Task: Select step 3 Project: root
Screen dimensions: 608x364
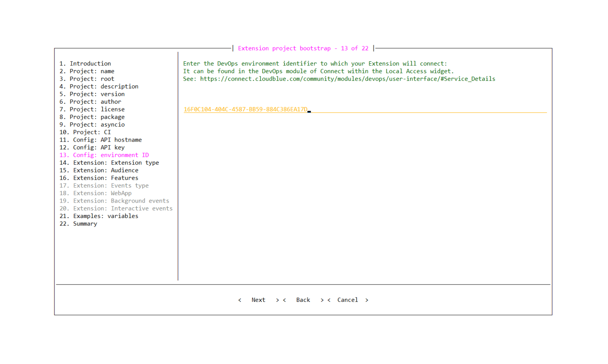Action: (87, 79)
